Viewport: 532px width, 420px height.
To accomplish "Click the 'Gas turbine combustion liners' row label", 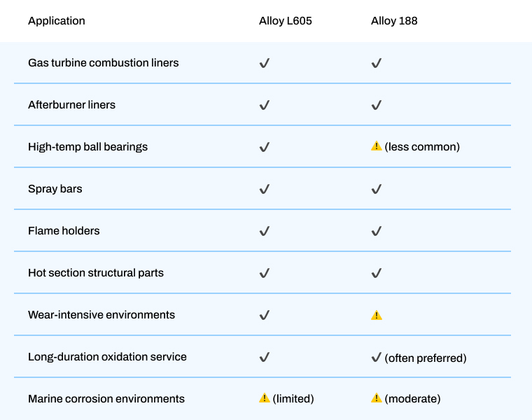I will [104, 63].
